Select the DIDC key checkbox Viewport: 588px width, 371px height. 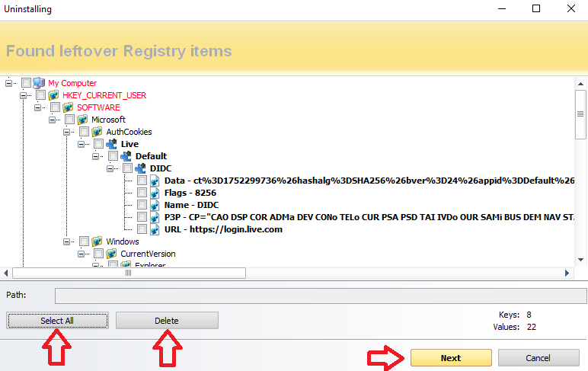[x=127, y=168]
